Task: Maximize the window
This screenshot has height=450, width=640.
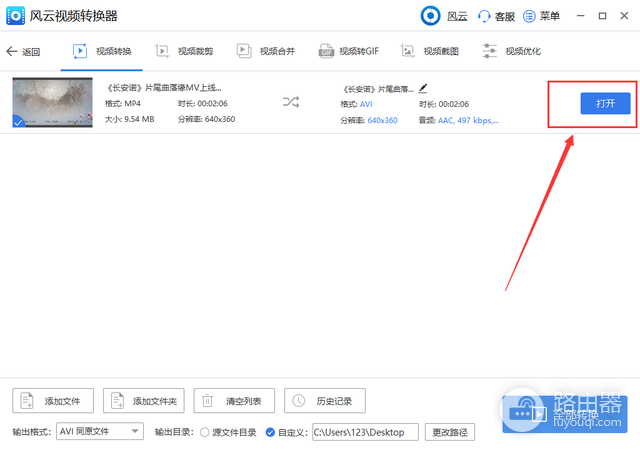Action: pyautogui.click(x=602, y=16)
